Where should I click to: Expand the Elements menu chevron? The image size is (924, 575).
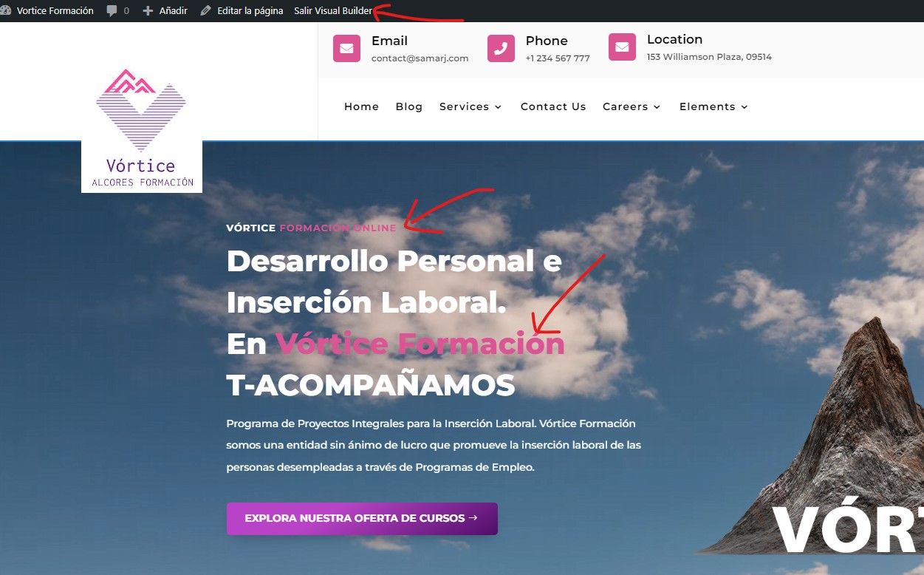(744, 107)
